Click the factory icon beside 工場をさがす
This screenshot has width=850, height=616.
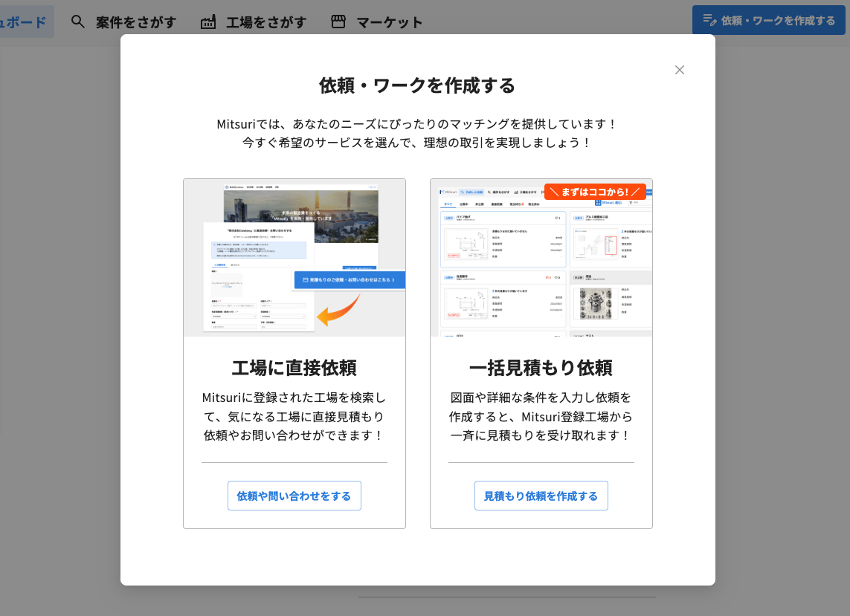pos(208,22)
